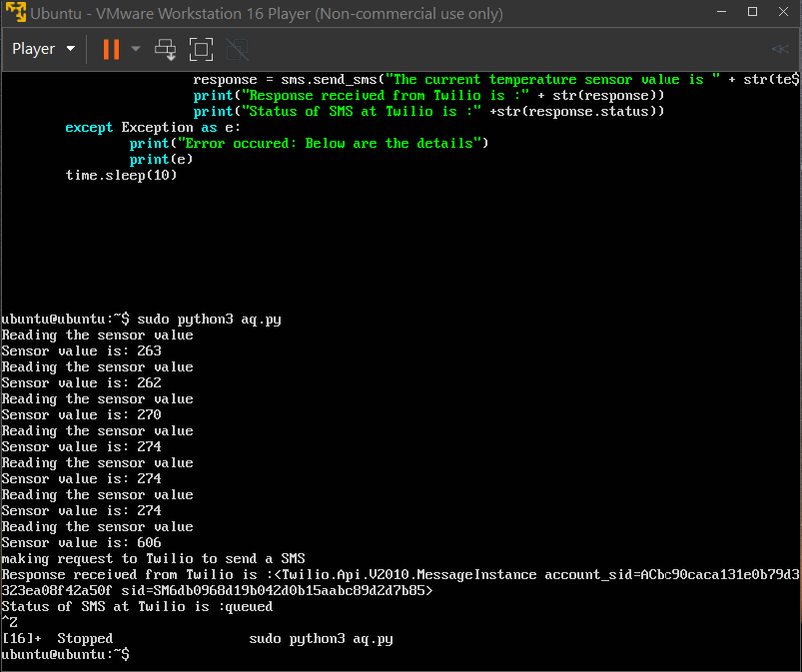The image size is (802, 672).
Task: Click the '^Z' line
Action: (x=10, y=622)
